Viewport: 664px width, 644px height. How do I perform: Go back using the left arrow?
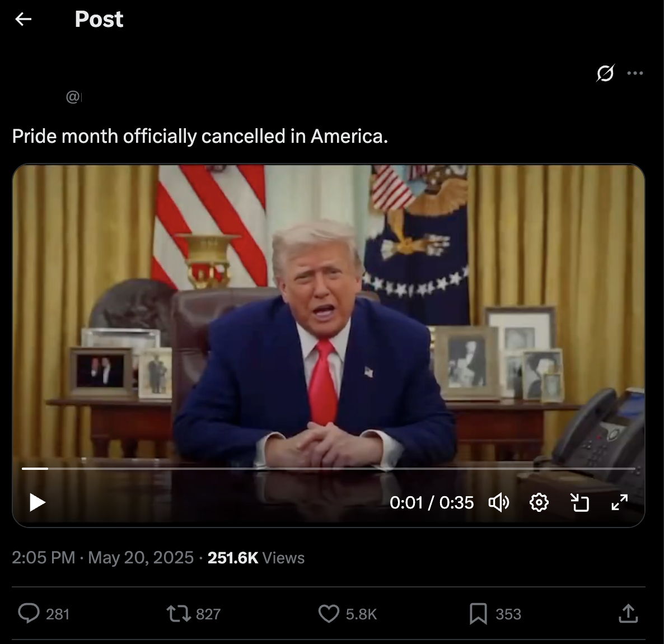24,19
